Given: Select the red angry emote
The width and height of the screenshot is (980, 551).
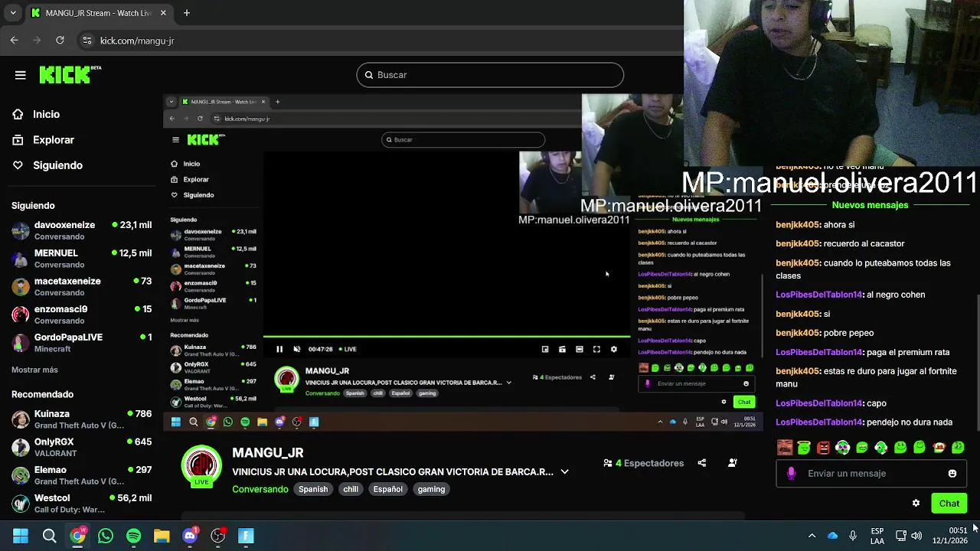Looking at the screenshot, I should (x=823, y=448).
